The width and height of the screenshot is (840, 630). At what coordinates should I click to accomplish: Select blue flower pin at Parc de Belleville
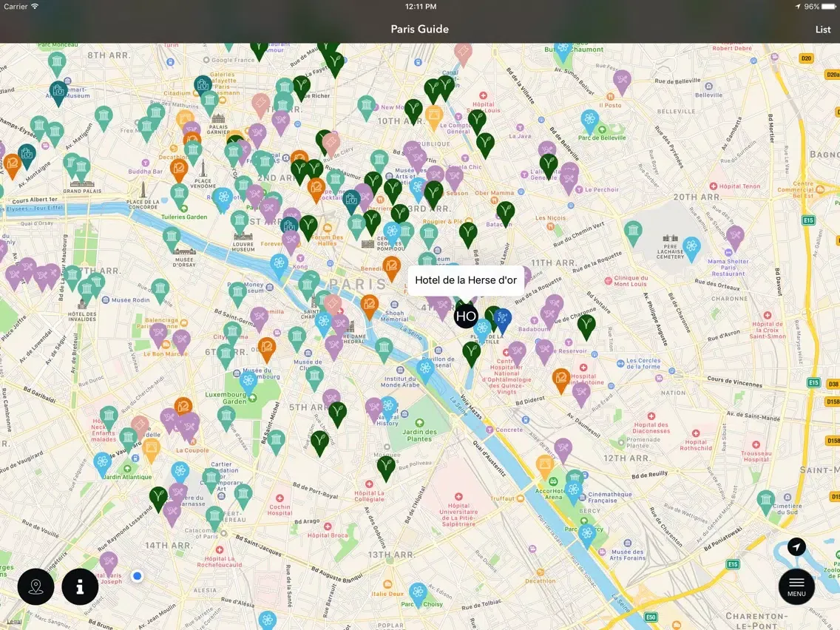(x=590, y=120)
